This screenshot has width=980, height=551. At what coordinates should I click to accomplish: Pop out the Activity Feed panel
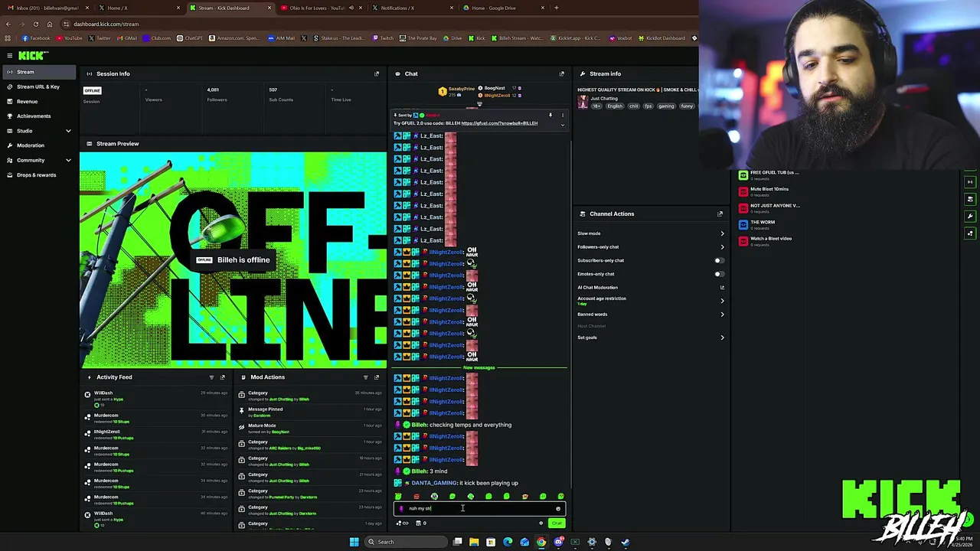point(223,377)
